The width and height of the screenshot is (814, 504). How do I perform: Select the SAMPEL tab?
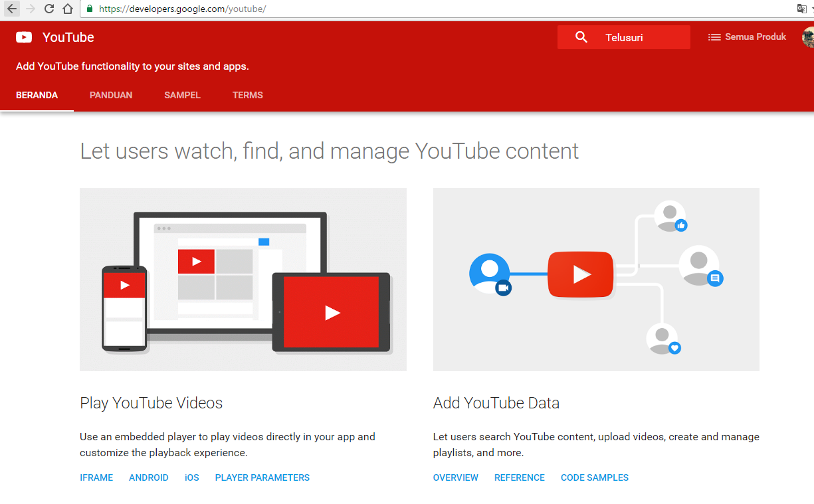[x=182, y=95]
